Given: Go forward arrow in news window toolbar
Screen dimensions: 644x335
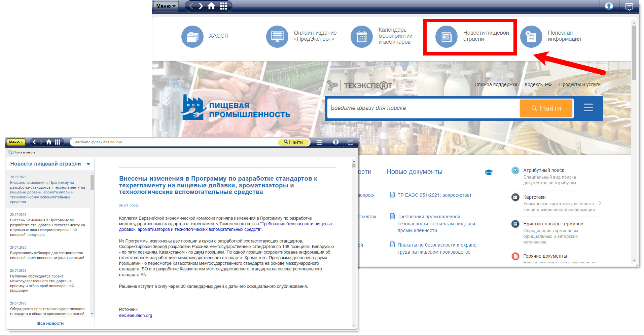Looking at the screenshot, I should coord(41,142).
